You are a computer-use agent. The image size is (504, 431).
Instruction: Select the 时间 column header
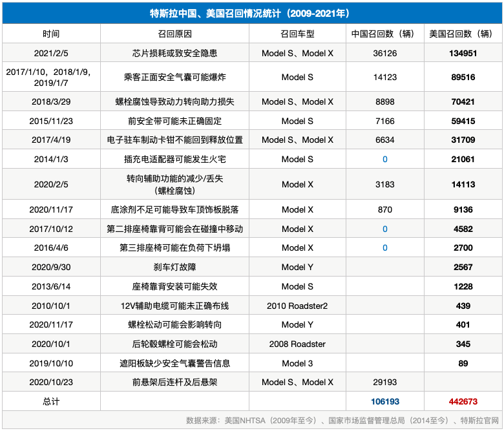51,34
